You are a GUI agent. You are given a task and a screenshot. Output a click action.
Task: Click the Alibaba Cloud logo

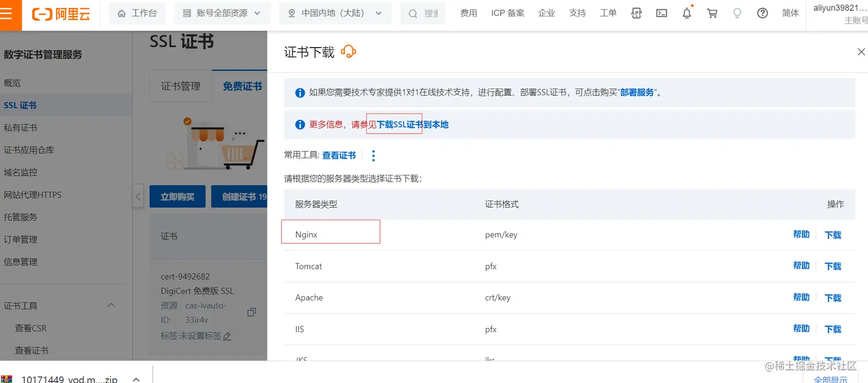pyautogui.click(x=62, y=14)
